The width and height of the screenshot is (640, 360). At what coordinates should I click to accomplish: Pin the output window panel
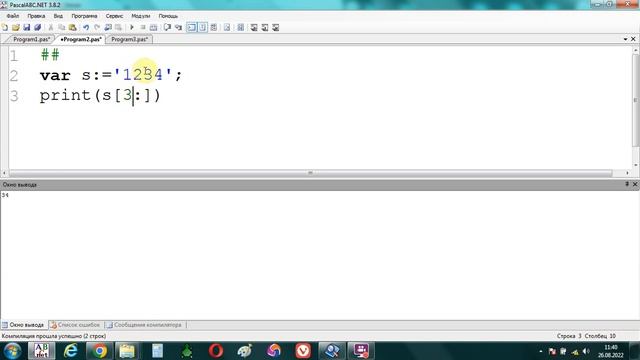click(x=627, y=184)
